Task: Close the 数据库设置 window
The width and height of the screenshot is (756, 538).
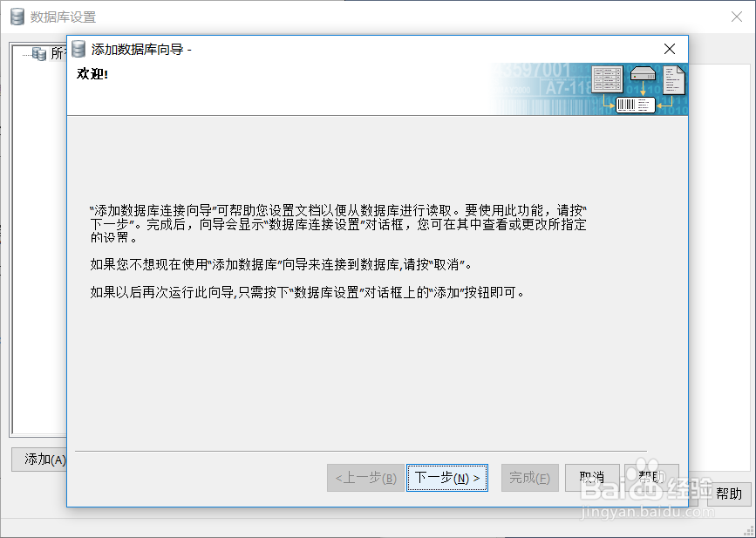Action: (736, 17)
